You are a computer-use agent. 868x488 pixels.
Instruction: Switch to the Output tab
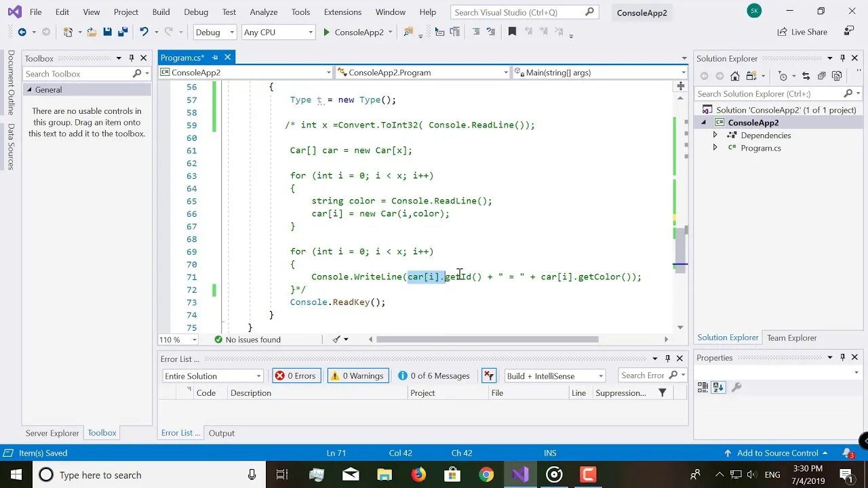(221, 432)
